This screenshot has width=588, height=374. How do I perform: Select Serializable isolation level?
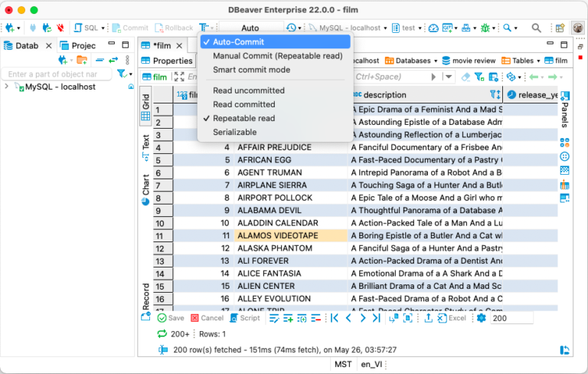click(235, 132)
